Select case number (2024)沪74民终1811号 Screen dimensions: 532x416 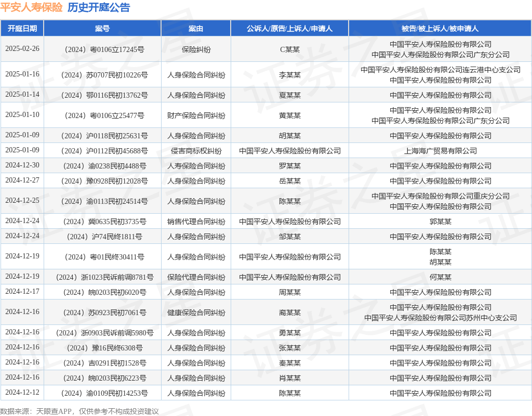(104, 237)
